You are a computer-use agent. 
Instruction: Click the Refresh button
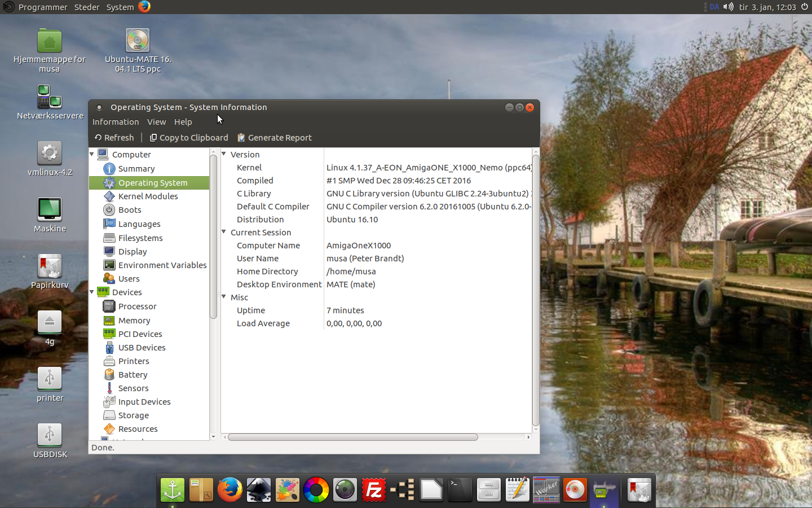point(114,138)
